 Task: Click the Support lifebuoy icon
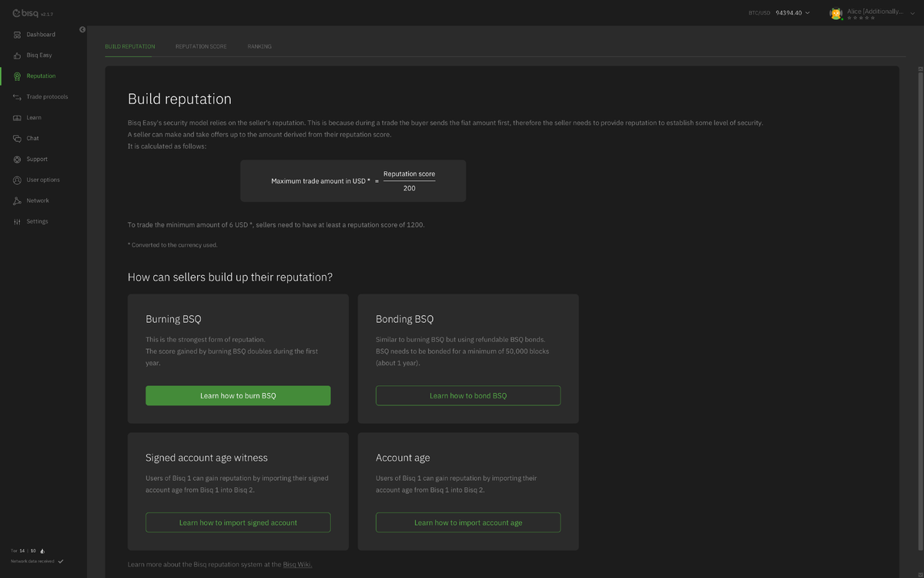coord(17,160)
